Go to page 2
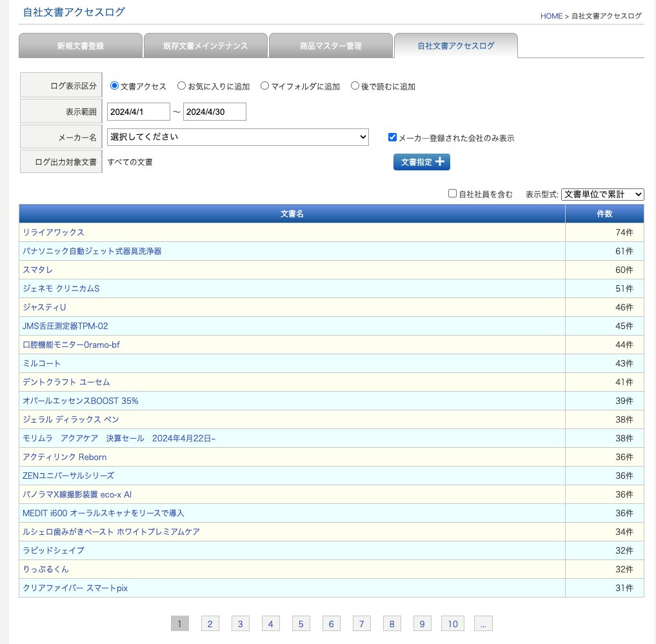The width and height of the screenshot is (656, 644). click(210, 623)
